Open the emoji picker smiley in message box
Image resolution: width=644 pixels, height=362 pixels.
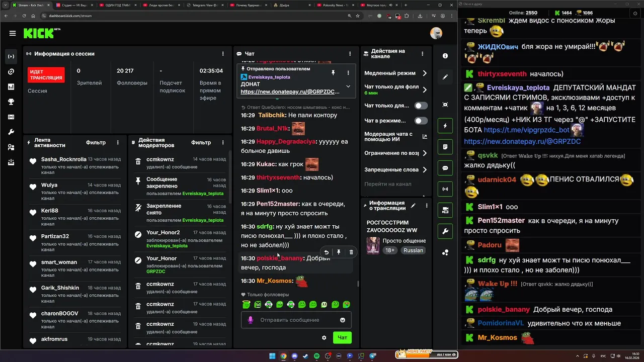(x=343, y=320)
